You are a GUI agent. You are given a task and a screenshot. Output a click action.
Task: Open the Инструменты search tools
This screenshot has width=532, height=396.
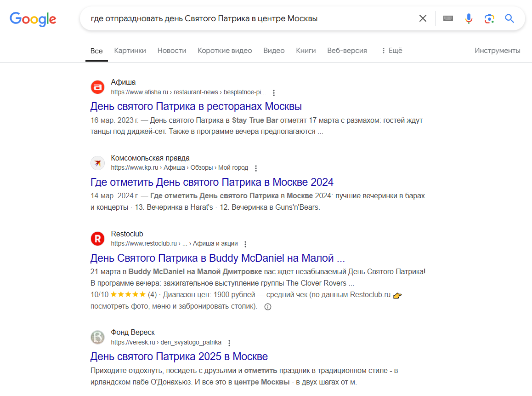[498, 51]
